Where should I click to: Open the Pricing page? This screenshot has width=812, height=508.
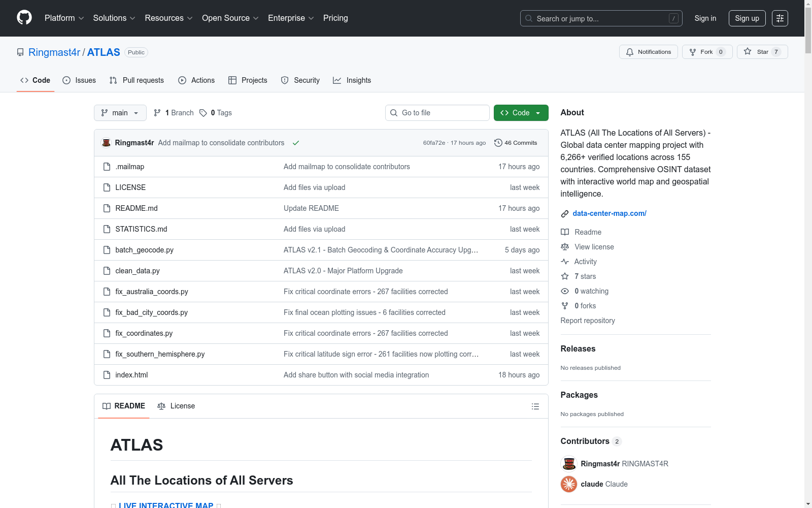(x=335, y=18)
